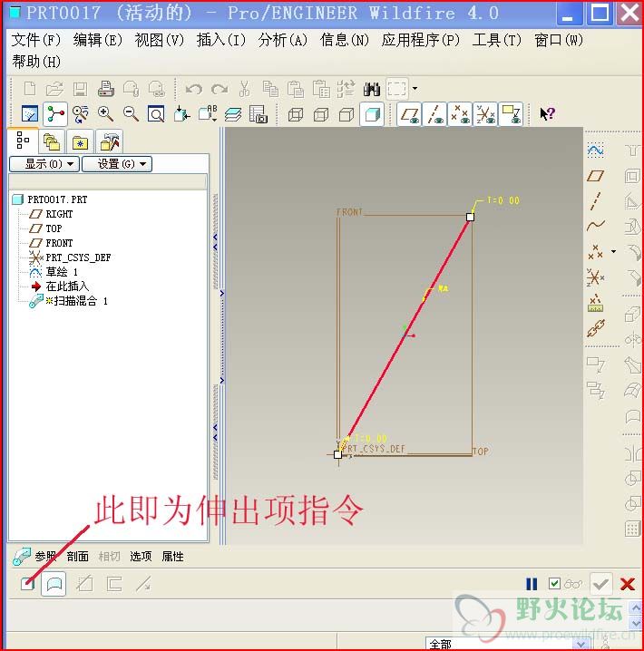Click the Refit zoom icon

[156, 113]
